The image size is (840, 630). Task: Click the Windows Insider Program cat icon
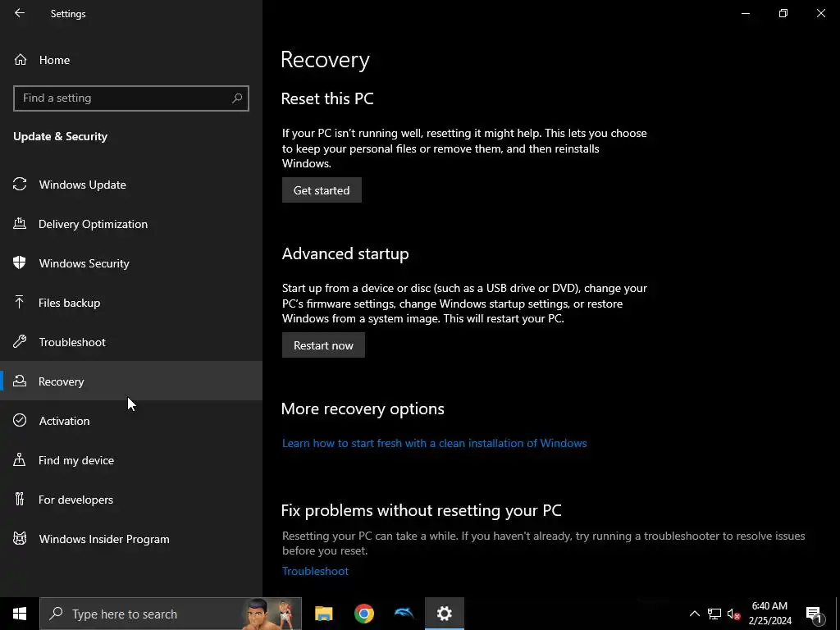pyautogui.click(x=20, y=538)
